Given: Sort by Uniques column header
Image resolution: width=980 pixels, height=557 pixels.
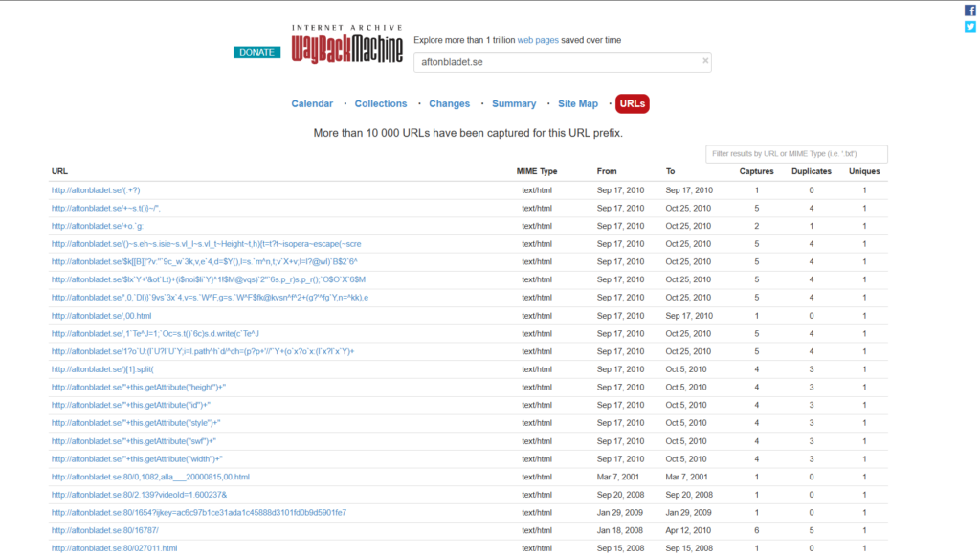Looking at the screenshot, I should (864, 171).
